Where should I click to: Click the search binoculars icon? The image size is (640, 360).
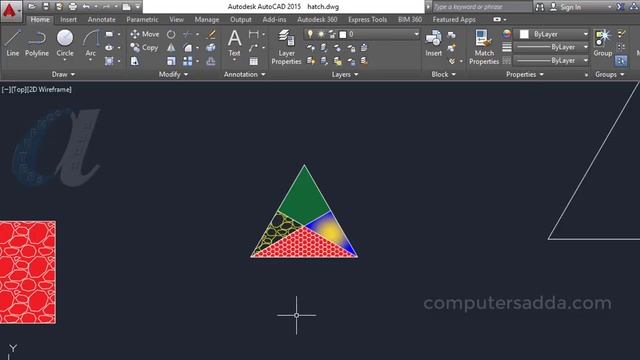[540, 7]
